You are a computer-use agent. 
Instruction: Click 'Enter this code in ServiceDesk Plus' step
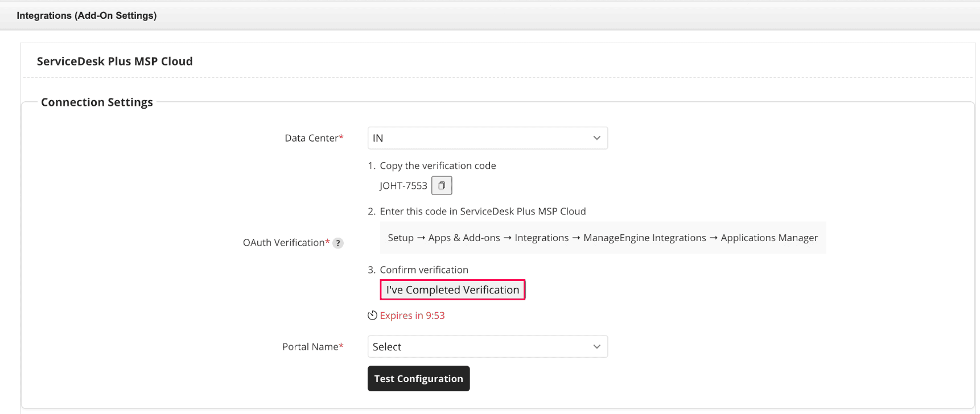pyautogui.click(x=483, y=212)
